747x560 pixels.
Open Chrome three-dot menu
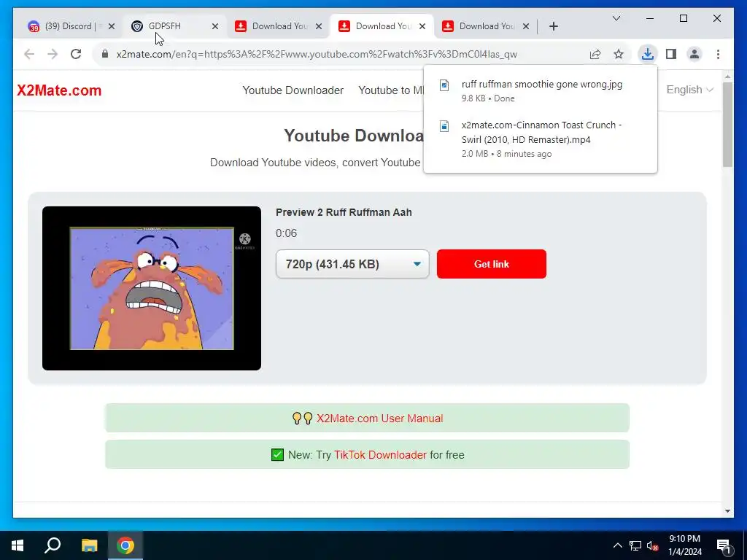[718, 54]
